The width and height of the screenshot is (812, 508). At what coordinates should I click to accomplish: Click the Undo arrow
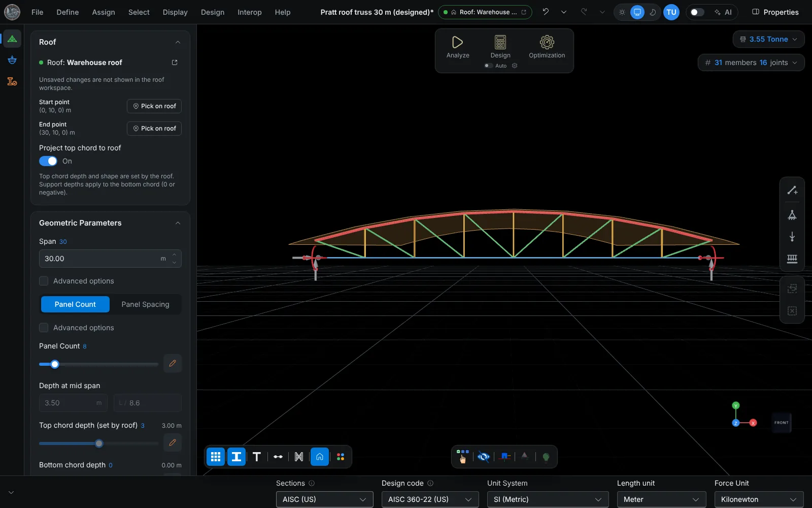(546, 12)
